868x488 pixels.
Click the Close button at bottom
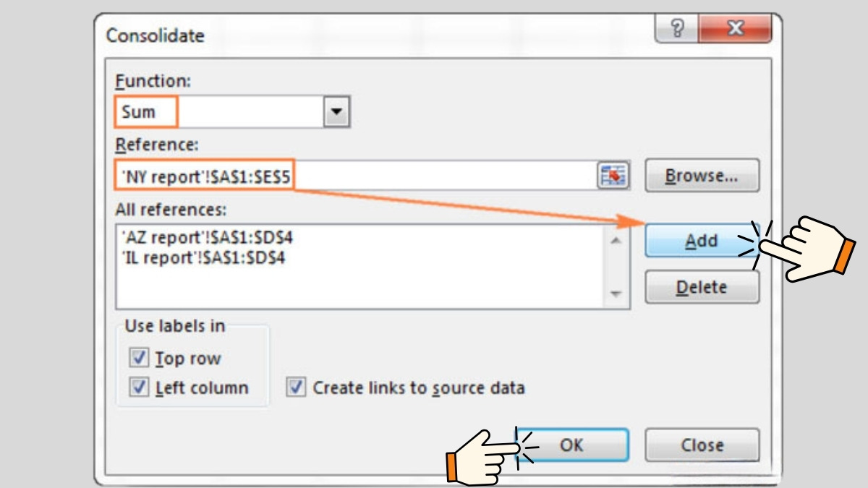[x=702, y=445]
